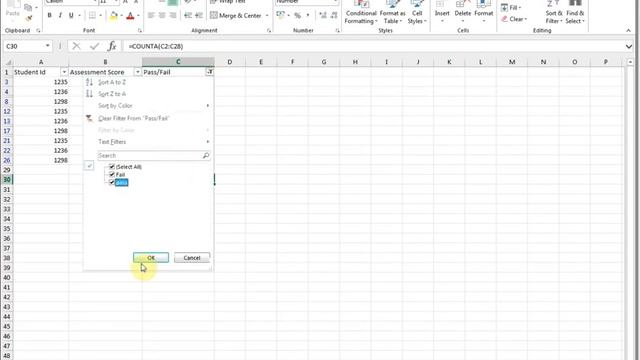640x360 pixels.
Task: Open Merge & Center dropdown arrow
Action: (x=267, y=16)
